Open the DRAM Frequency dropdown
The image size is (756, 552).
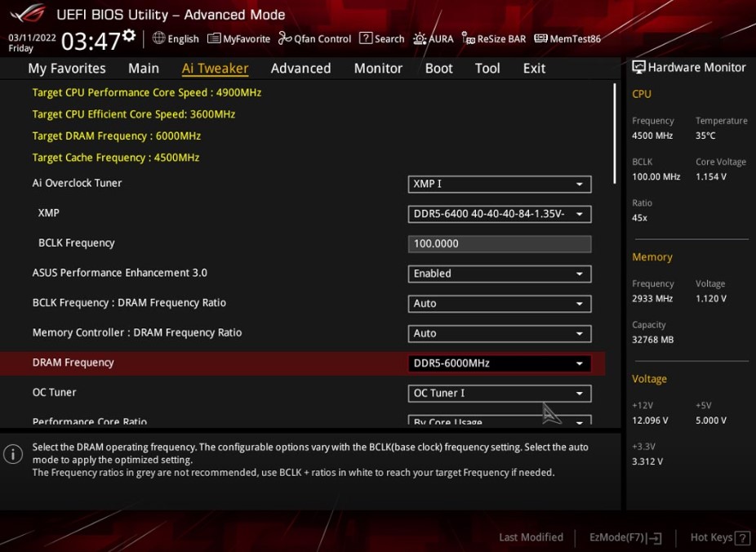[500, 363]
